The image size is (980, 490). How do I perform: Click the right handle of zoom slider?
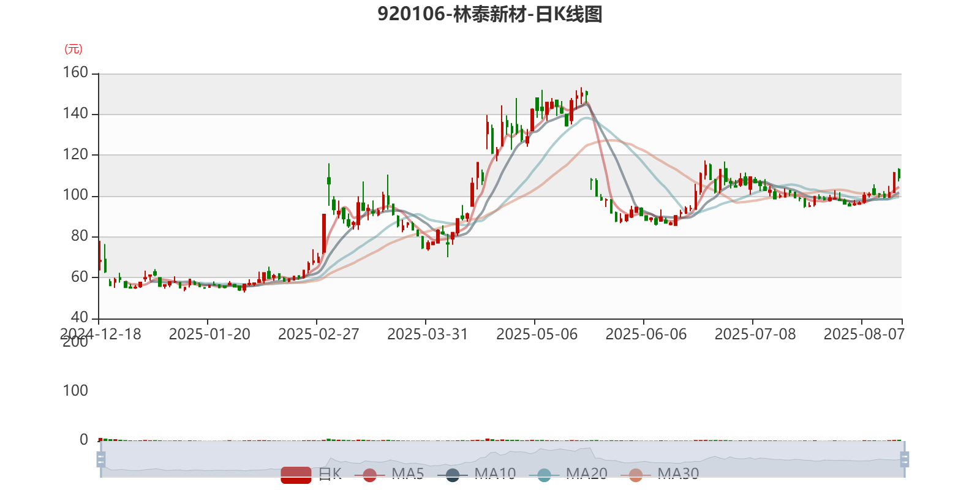click(905, 459)
